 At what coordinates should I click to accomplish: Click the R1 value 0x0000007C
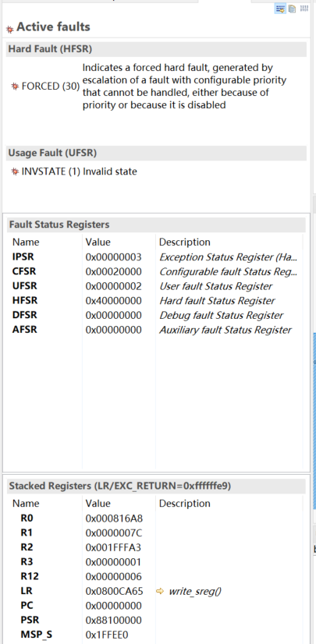(113, 533)
